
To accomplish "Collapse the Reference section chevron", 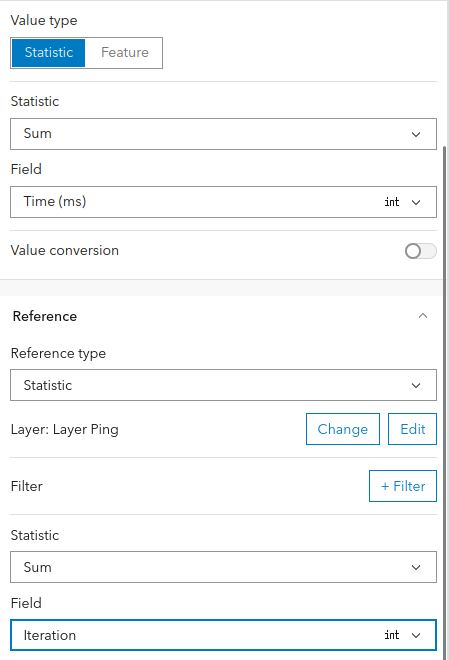I will point(423,316).
